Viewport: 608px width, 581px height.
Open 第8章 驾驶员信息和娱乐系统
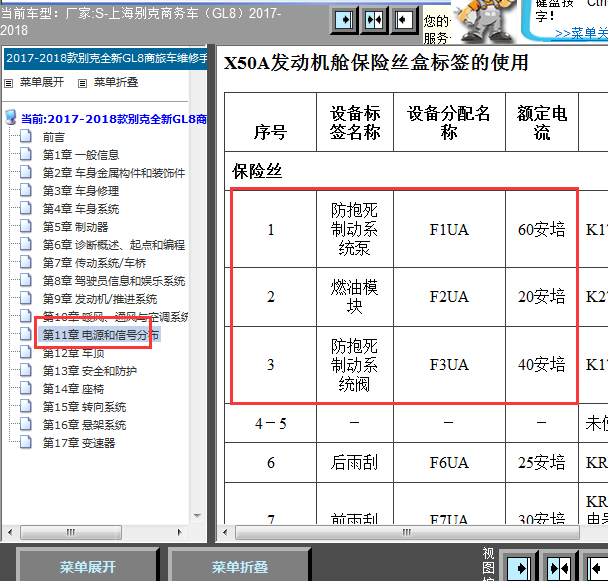click(114, 281)
